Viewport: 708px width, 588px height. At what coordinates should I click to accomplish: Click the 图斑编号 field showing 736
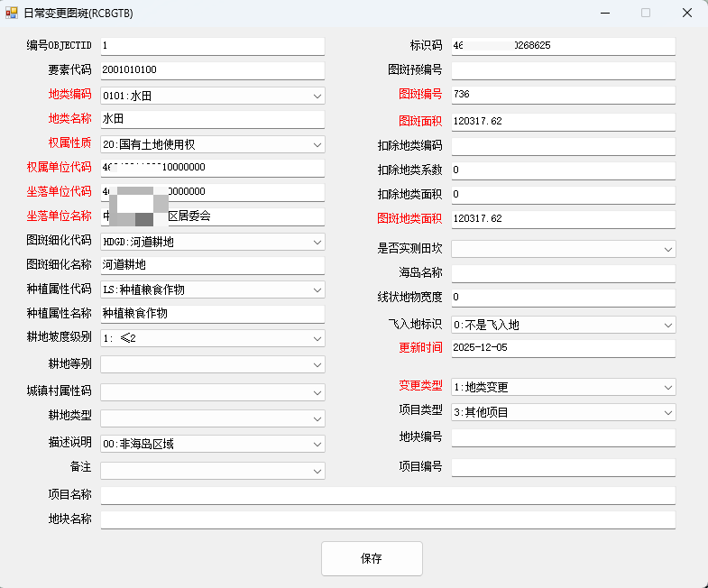564,95
